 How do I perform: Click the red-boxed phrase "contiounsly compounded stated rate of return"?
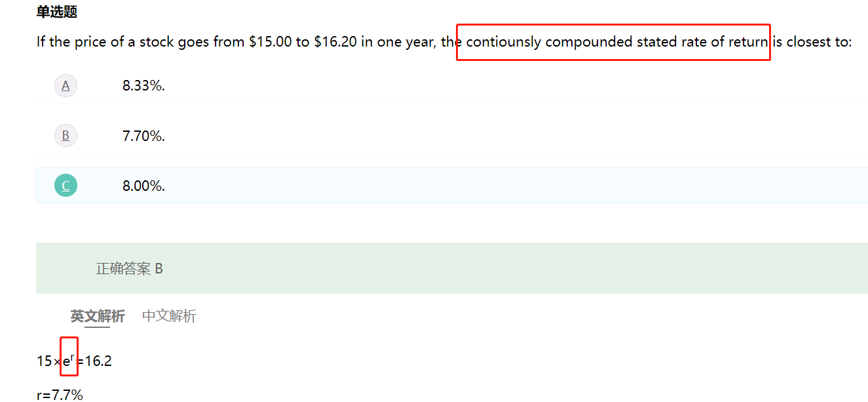point(616,43)
